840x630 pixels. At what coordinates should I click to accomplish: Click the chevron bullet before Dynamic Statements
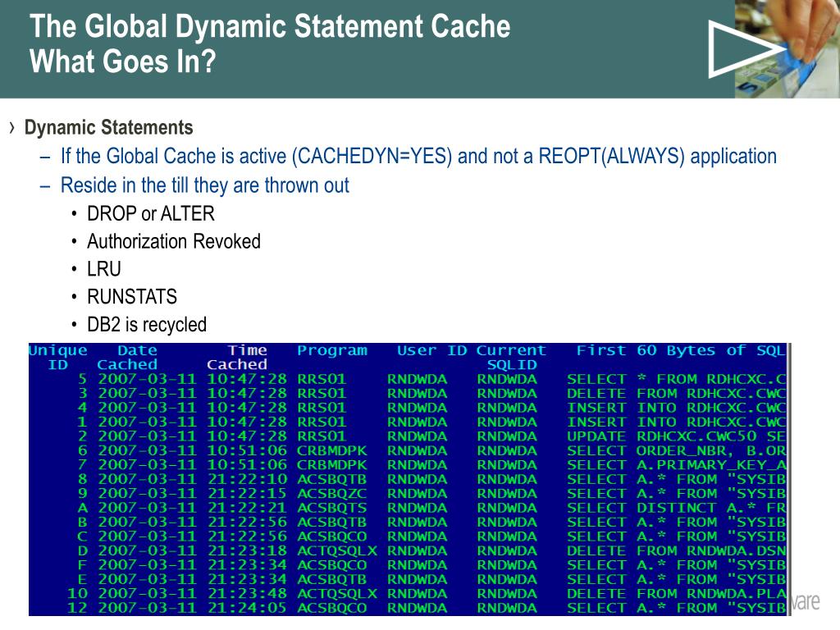pyautogui.click(x=12, y=128)
